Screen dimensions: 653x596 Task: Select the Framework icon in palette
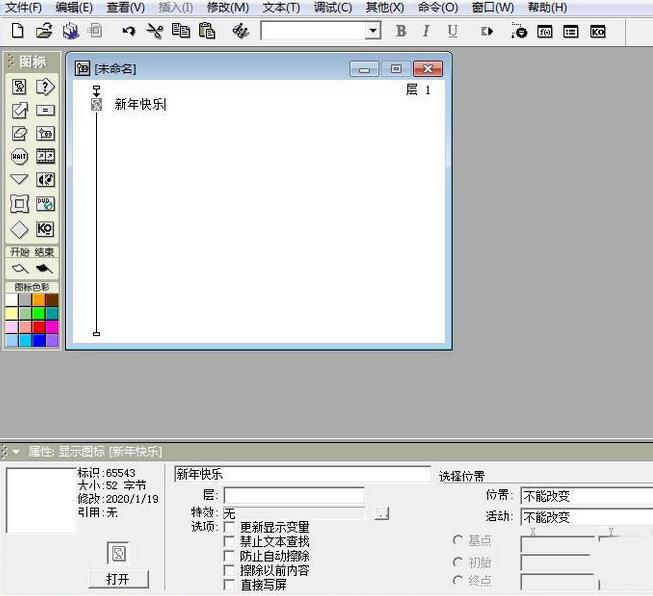point(19,204)
